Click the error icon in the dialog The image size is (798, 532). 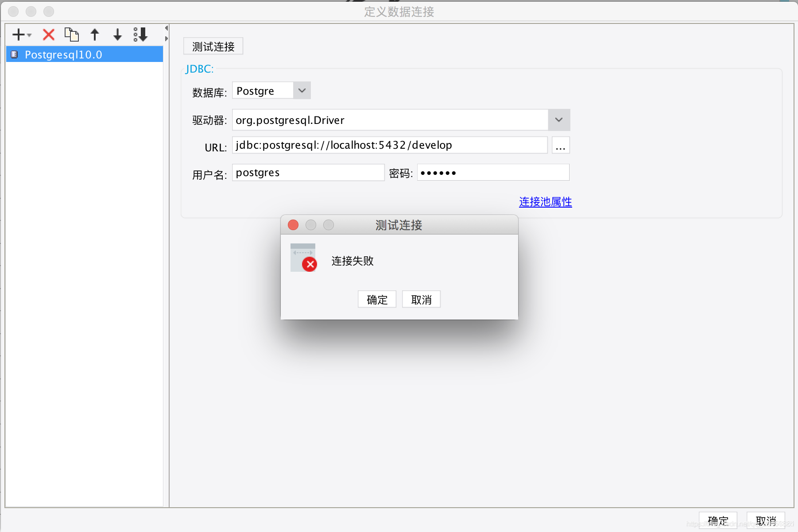310,264
